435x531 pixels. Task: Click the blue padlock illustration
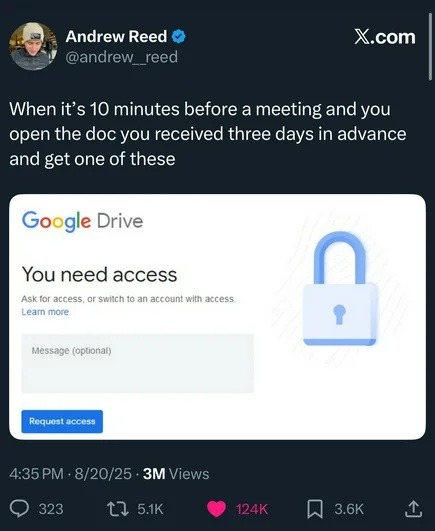340,288
